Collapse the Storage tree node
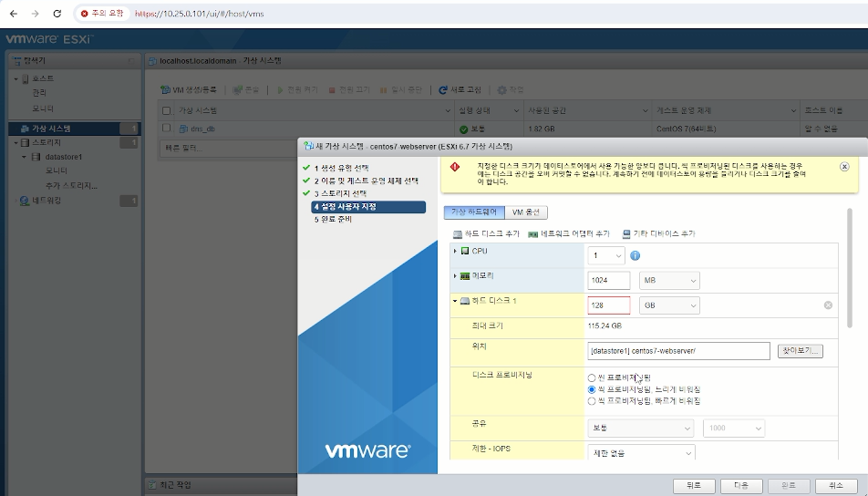 (16, 143)
